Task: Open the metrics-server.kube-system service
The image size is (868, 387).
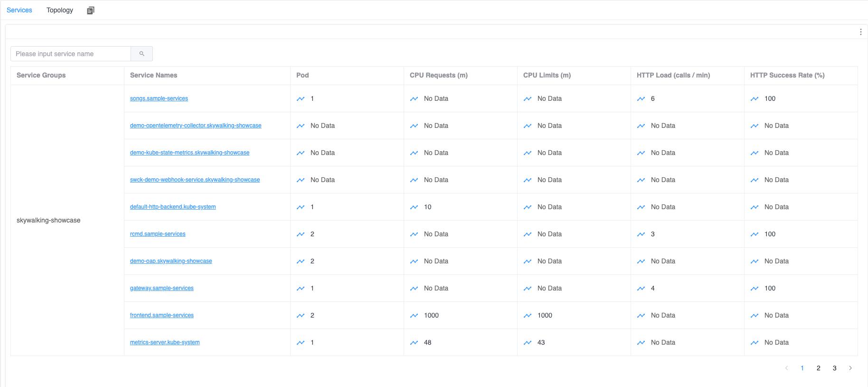Action: (x=165, y=342)
